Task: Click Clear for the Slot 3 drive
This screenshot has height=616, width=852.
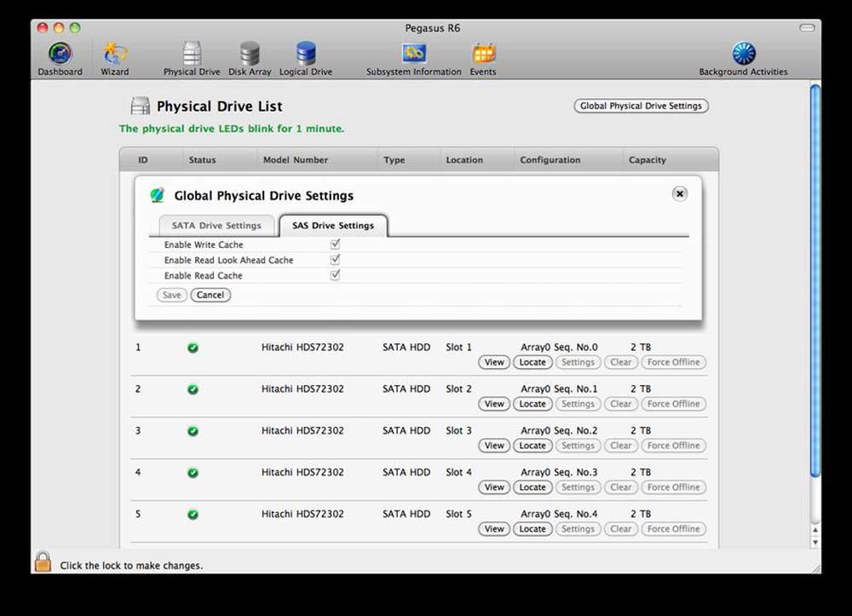Action: pyautogui.click(x=620, y=446)
